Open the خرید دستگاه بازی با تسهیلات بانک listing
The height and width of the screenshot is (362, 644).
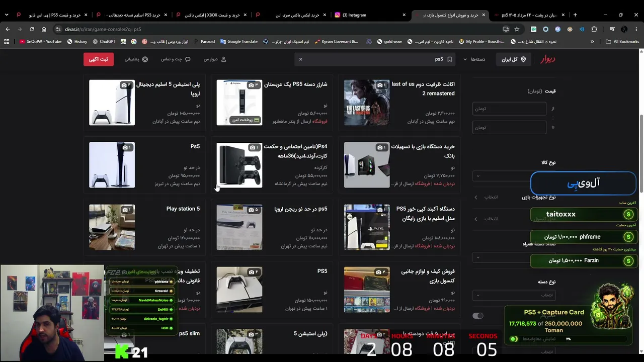click(x=399, y=165)
